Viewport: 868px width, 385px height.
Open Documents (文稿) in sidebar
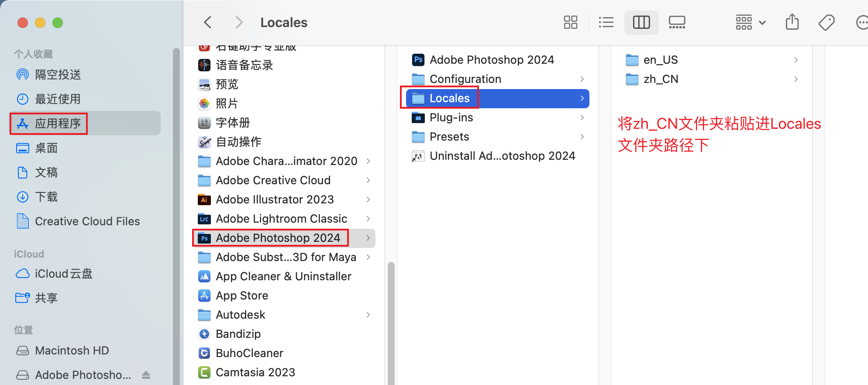[x=85, y=172]
